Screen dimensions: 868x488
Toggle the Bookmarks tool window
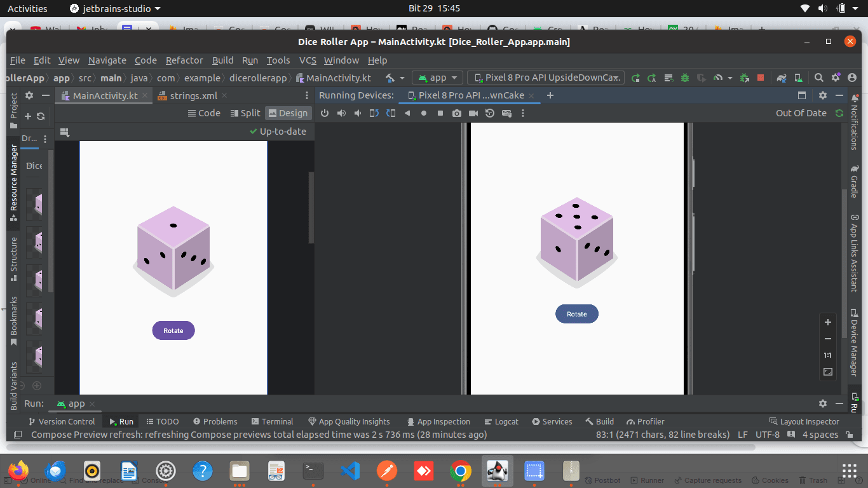(13, 322)
